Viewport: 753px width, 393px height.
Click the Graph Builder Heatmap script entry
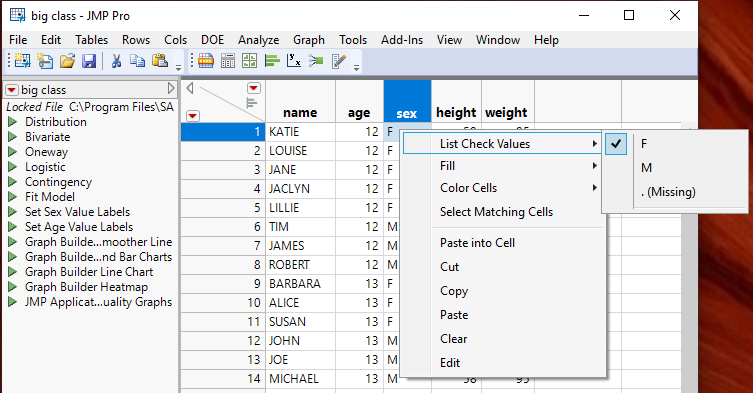[x=86, y=287]
